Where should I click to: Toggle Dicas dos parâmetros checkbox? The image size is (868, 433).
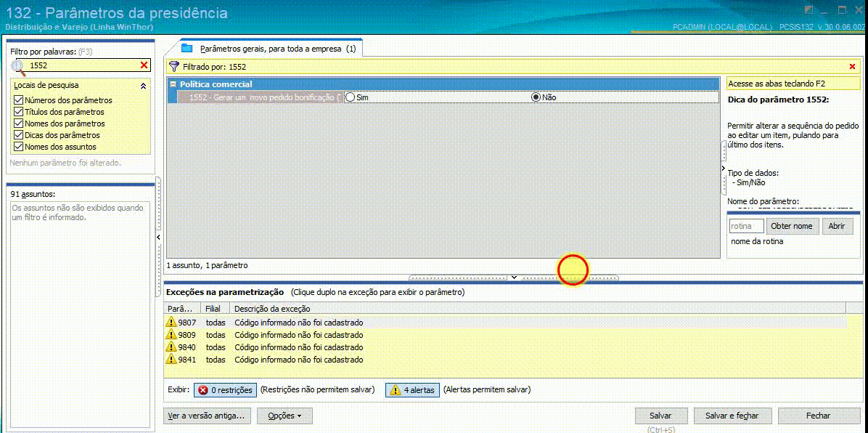[x=18, y=135]
